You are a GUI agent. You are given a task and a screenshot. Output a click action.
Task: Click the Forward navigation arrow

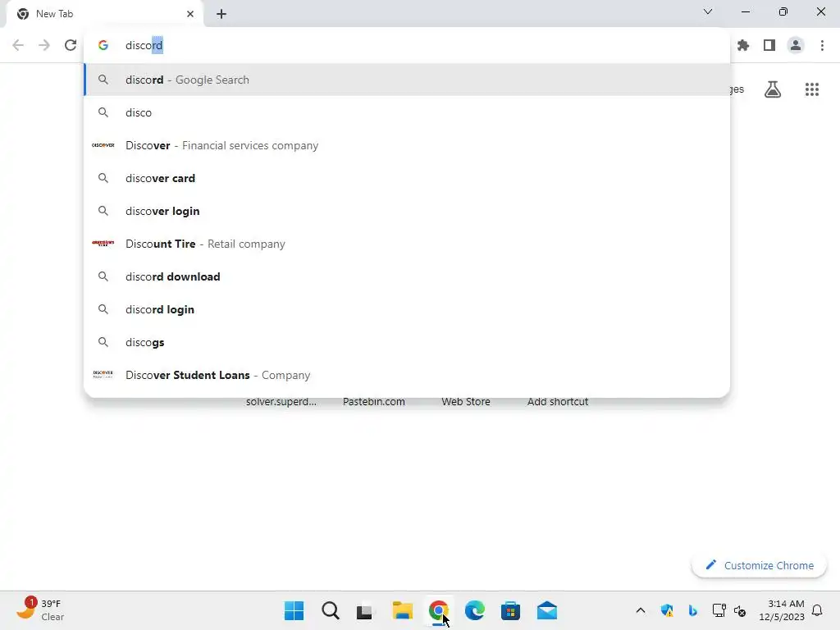click(x=44, y=45)
